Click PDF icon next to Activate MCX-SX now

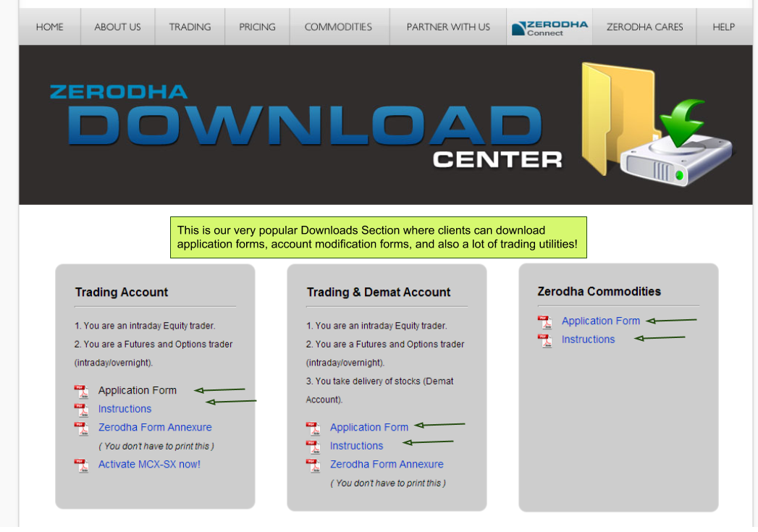click(82, 465)
